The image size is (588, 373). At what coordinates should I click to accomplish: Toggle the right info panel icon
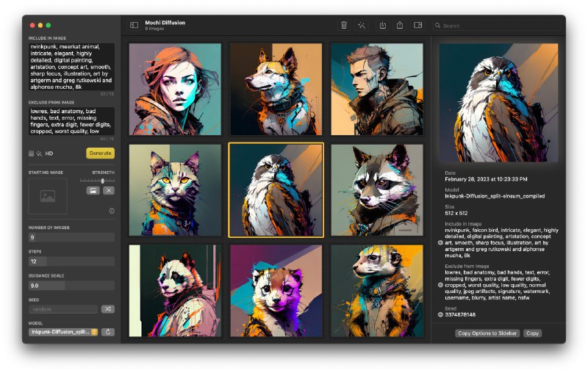[x=418, y=25]
